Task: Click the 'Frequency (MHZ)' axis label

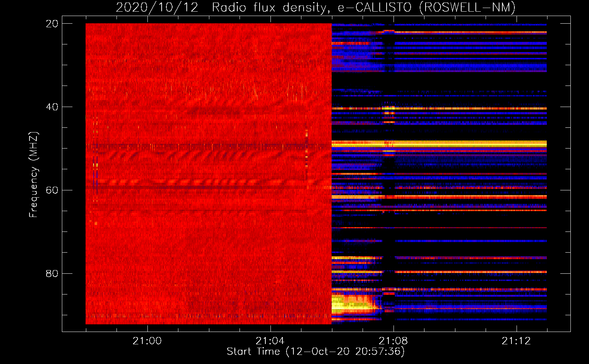Action: (33, 175)
